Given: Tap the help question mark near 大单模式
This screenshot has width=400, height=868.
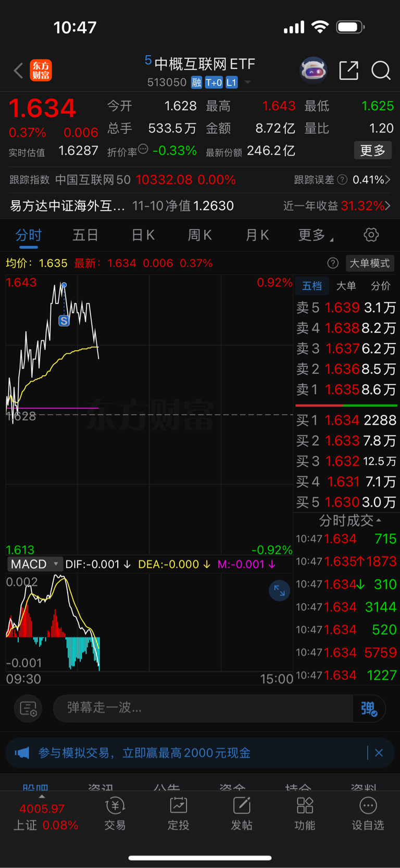Looking at the screenshot, I should point(333,263).
